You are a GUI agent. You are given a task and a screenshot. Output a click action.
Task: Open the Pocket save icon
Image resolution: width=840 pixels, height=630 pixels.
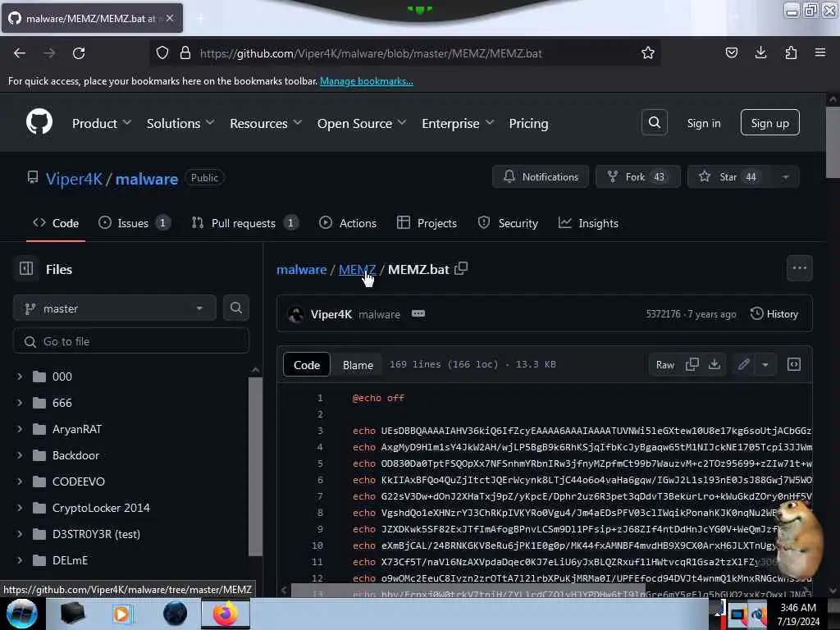coord(731,52)
